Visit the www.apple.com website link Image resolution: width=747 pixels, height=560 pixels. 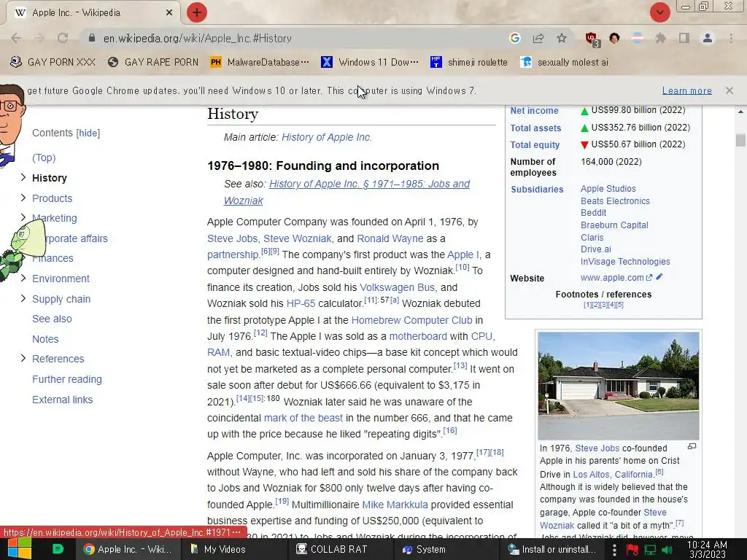click(612, 278)
